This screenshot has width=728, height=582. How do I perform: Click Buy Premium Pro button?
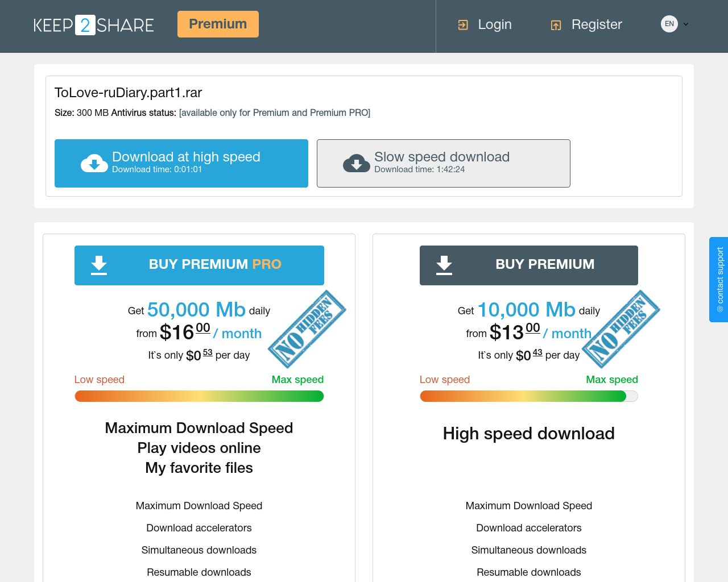pos(199,265)
